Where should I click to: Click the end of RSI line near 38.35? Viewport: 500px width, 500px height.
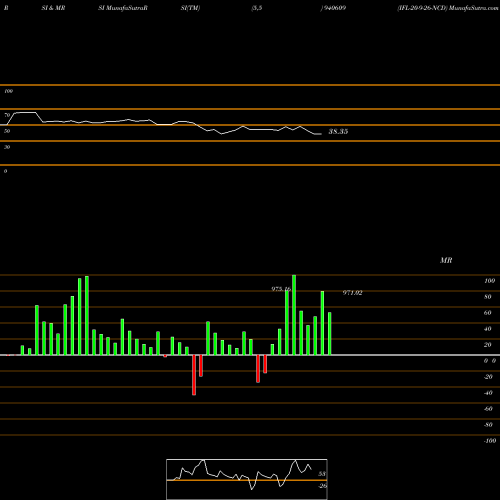pos(320,134)
